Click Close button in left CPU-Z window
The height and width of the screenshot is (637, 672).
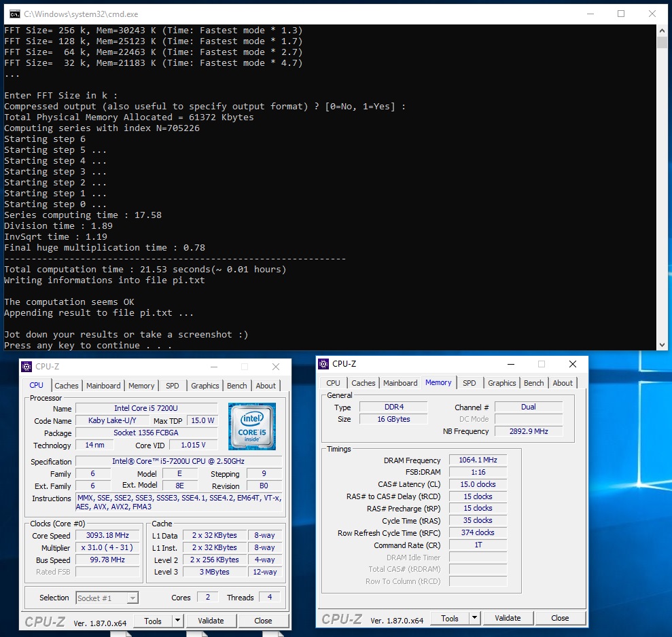(263, 621)
